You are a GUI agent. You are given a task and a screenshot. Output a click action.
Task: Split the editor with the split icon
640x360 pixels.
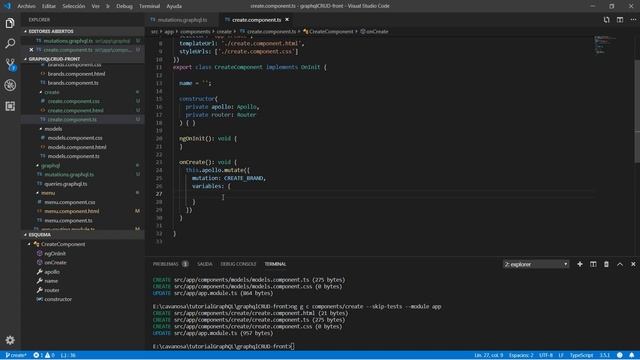(x=620, y=20)
